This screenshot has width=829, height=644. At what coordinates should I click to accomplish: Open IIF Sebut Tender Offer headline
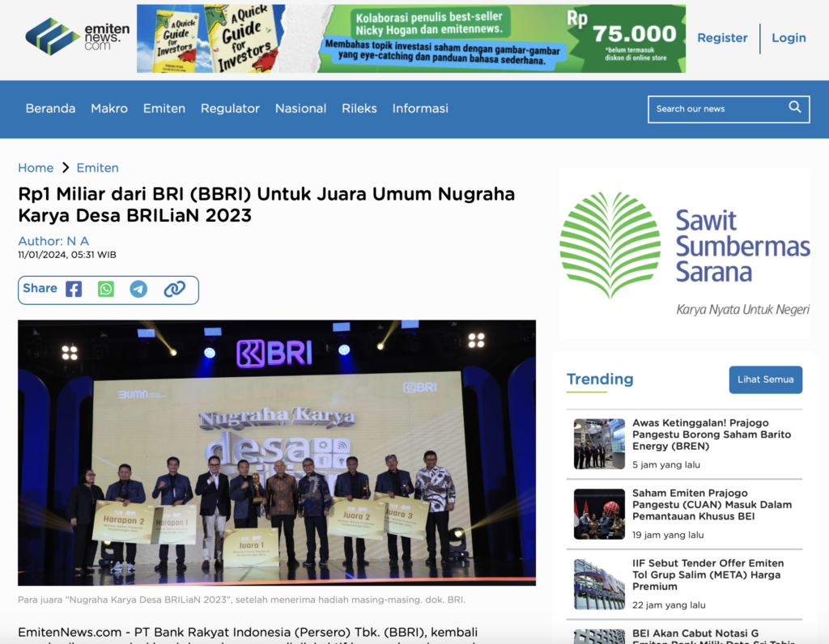pyautogui.click(x=708, y=574)
